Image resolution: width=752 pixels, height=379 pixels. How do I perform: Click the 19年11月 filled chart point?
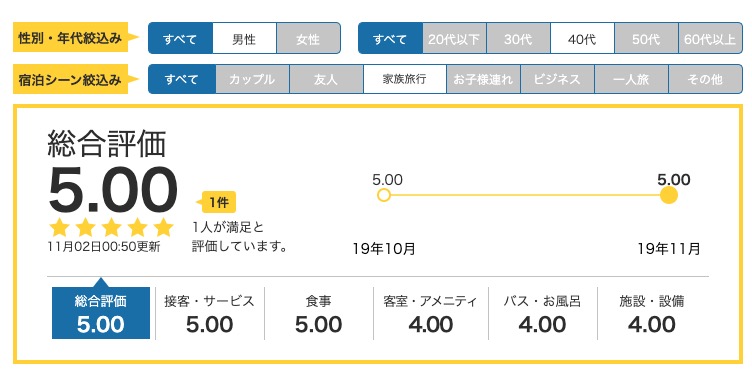point(669,195)
